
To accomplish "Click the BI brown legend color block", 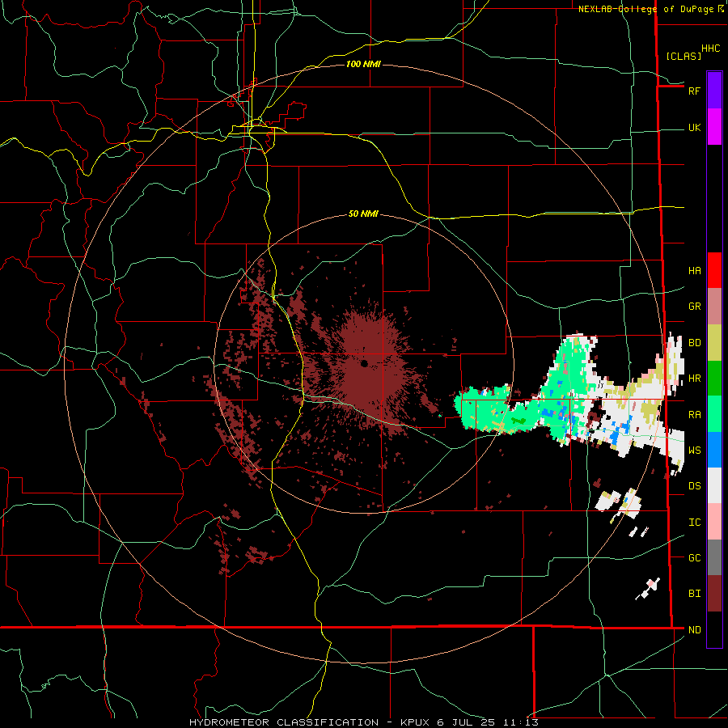I will [714, 594].
